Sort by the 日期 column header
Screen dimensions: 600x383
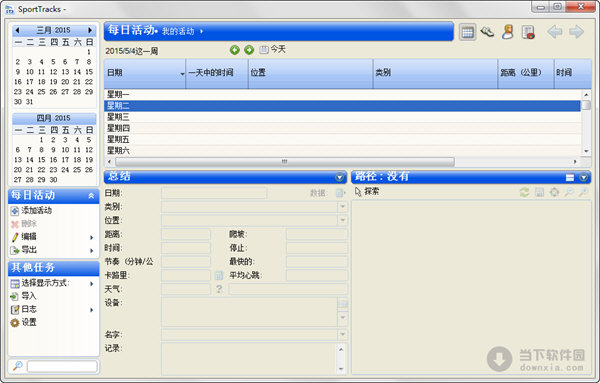pos(145,73)
